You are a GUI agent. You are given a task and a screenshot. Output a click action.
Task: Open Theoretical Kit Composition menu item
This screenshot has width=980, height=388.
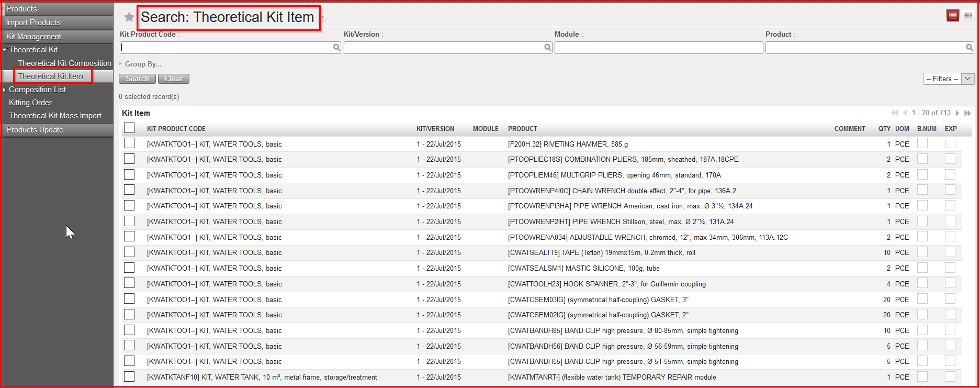pyautogui.click(x=64, y=63)
